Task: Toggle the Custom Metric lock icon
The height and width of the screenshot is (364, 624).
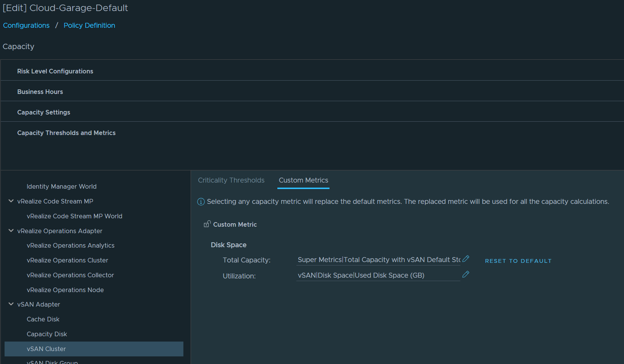Action: tap(207, 224)
